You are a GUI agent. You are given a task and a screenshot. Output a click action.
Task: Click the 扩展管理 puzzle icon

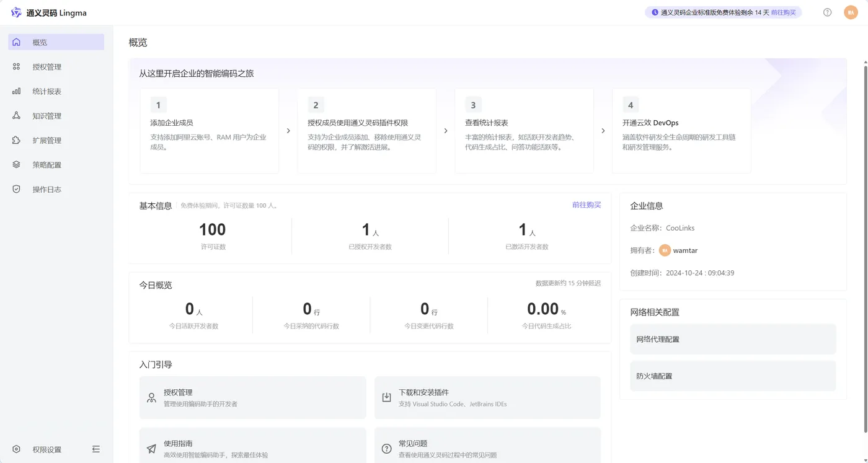tap(17, 140)
